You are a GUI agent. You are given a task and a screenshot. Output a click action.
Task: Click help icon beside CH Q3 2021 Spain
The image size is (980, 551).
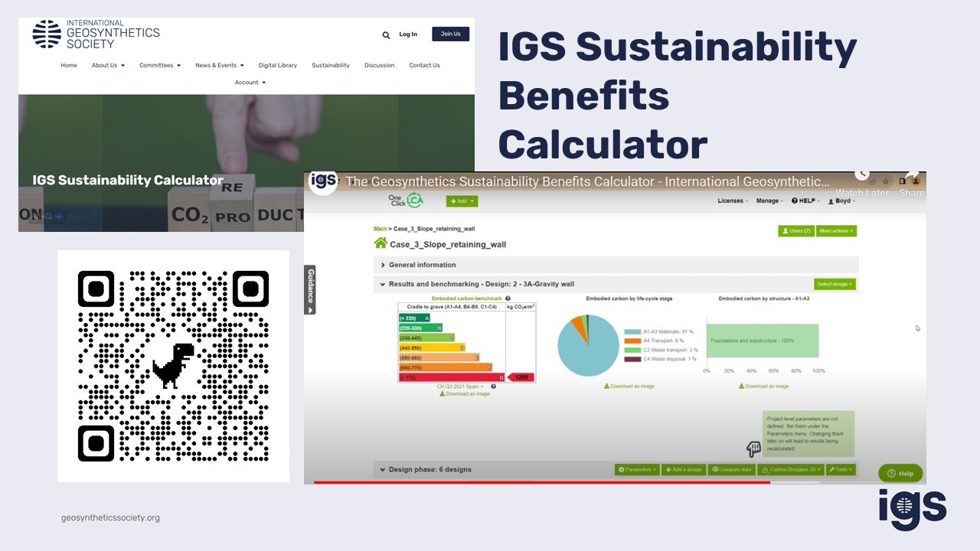pyautogui.click(x=493, y=386)
